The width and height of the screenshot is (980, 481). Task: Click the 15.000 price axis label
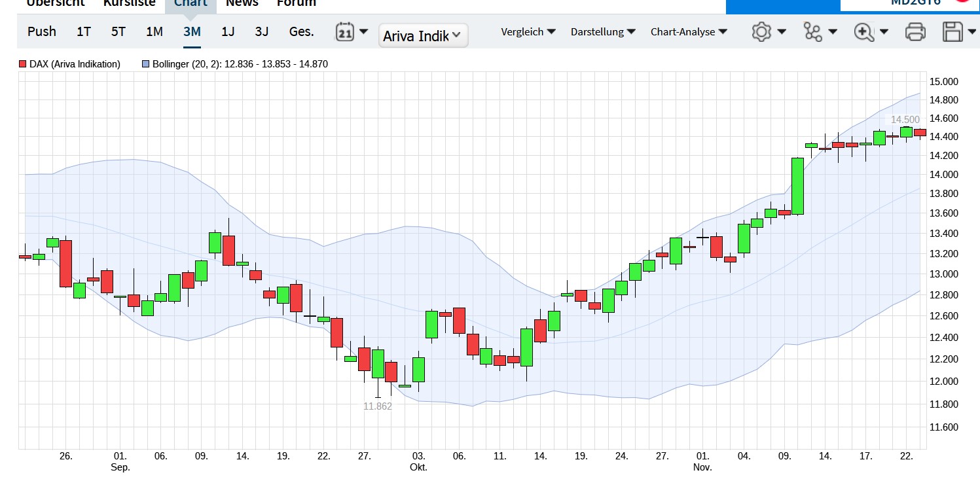point(943,82)
